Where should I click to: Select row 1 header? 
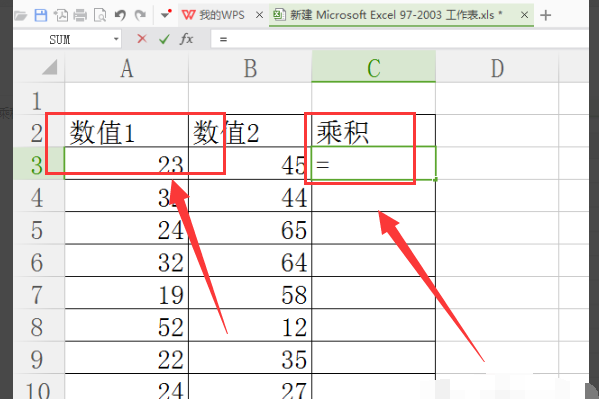pyautogui.click(x=39, y=100)
